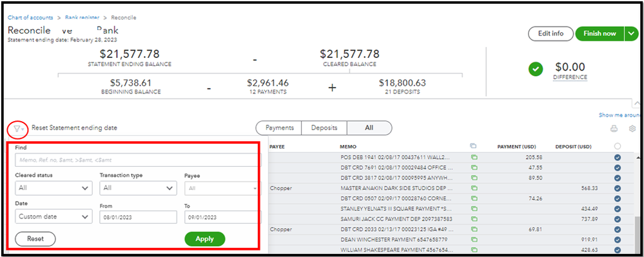Open the Date range dropdown
Viewport: 644px width, 257px height.
pyautogui.click(x=54, y=216)
